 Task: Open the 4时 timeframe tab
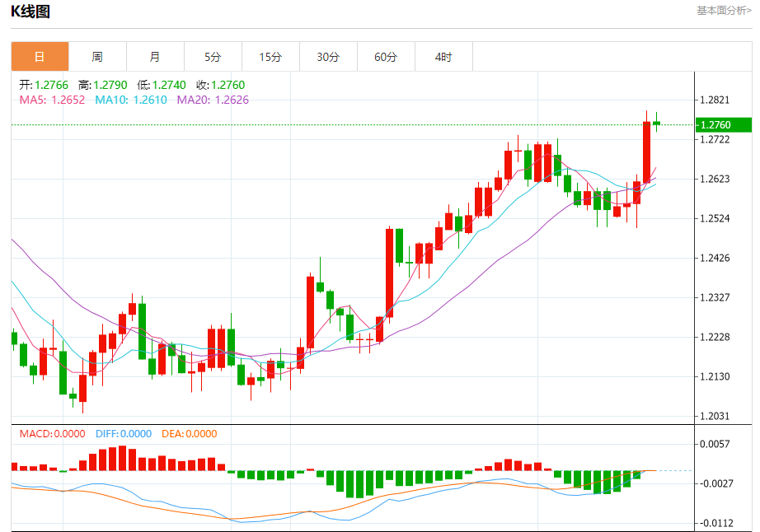coord(443,57)
